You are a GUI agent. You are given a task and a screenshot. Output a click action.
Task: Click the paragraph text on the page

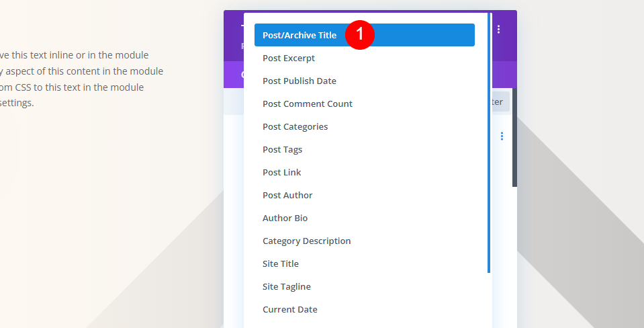tap(81, 79)
